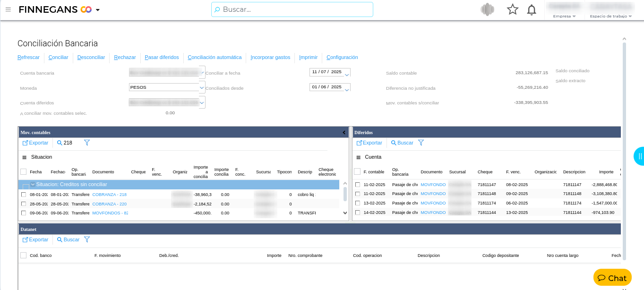Click the favorites star icon
The height and width of the screenshot is (290, 644).
pyautogui.click(x=512, y=9)
